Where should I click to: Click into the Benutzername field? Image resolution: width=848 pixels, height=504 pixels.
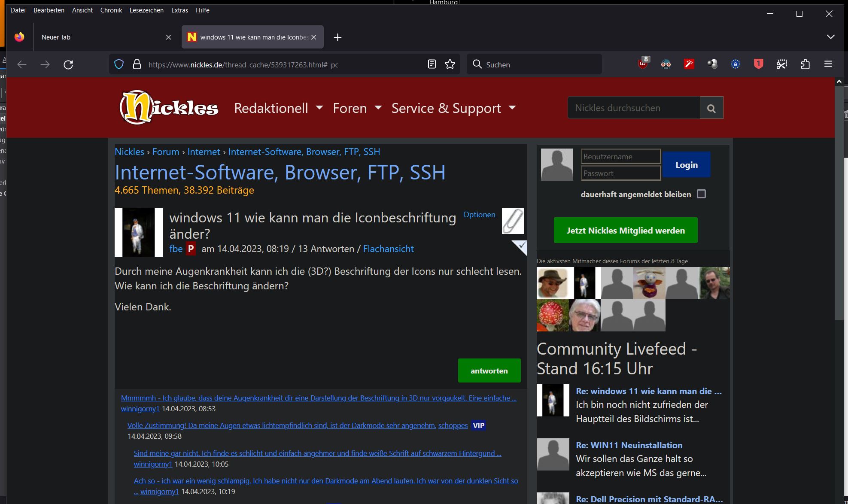pyautogui.click(x=620, y=156)
